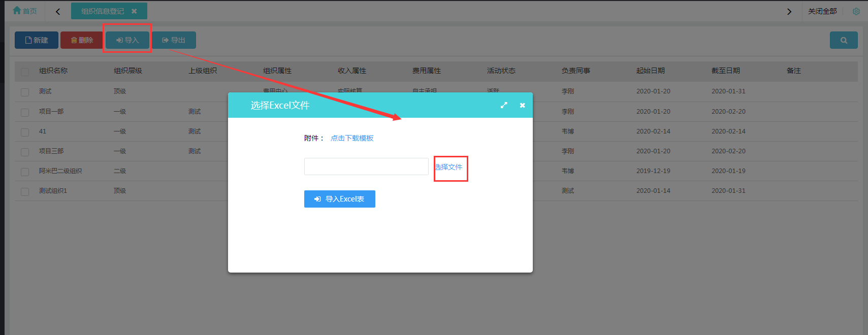Image resolution: width=868 pixels, height=335 pixels.
Task: Click the search magnifier button
Action: pos(844,40)
